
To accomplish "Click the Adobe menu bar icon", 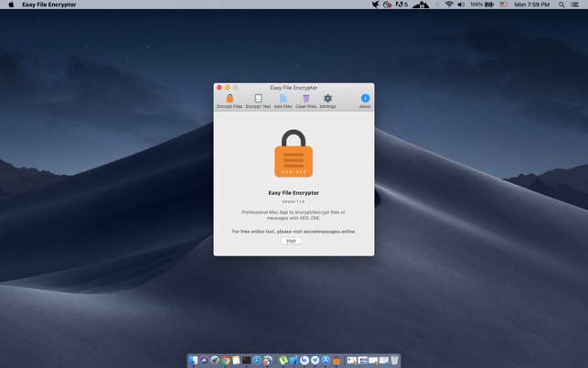I will pyautogui.click(x=401, y=5).
